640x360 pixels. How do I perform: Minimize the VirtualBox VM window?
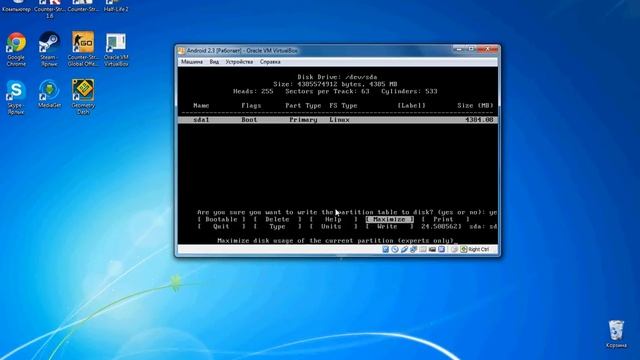459,49
